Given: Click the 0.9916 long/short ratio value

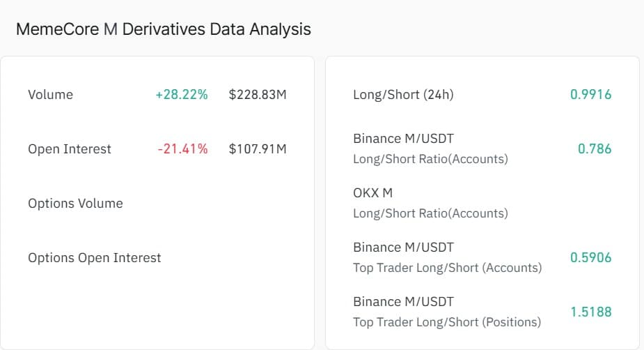Looking at the screenshot, I should [590, 94].
